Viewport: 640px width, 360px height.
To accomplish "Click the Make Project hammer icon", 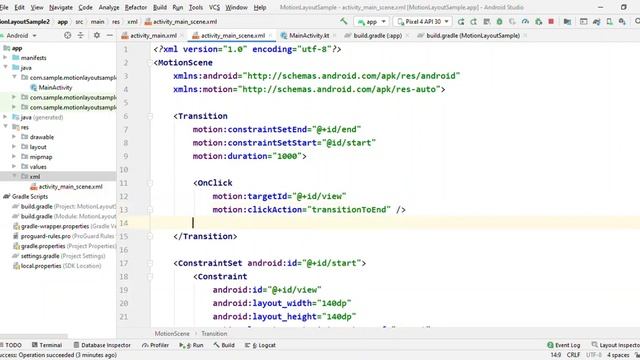I will click(344, 21).
